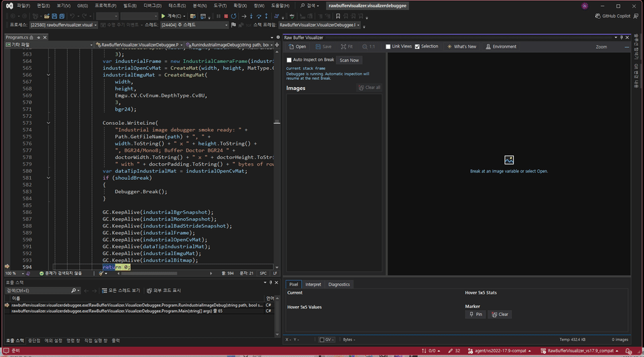Open the agent/vs2022-17.9-compat branch selector
This screenshot has height=357, width=644.
point(500,351)
